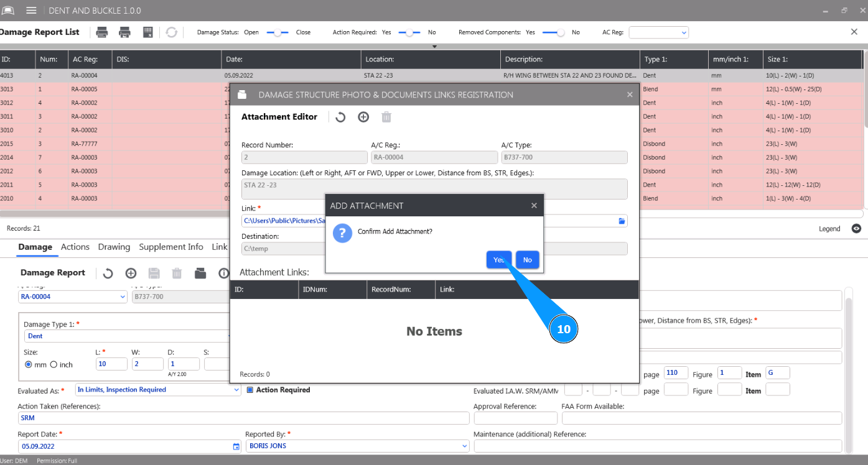
Task: Add a new attachment in Attachment Editor
Action: point(363,117)
